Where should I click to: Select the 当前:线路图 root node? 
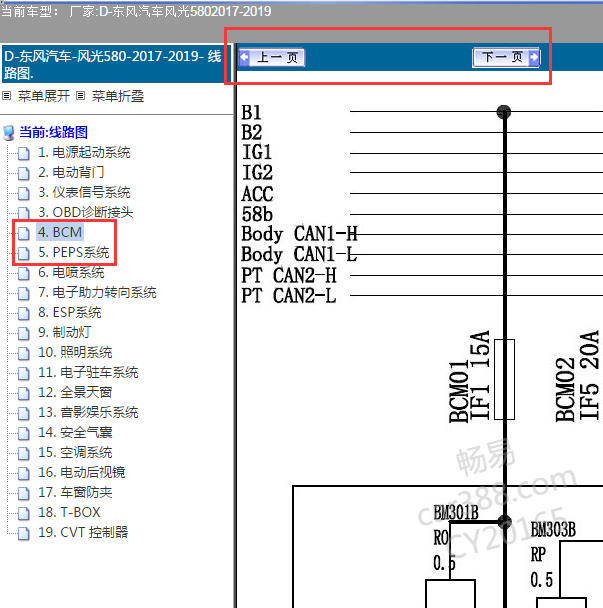(x=54, y=132)
